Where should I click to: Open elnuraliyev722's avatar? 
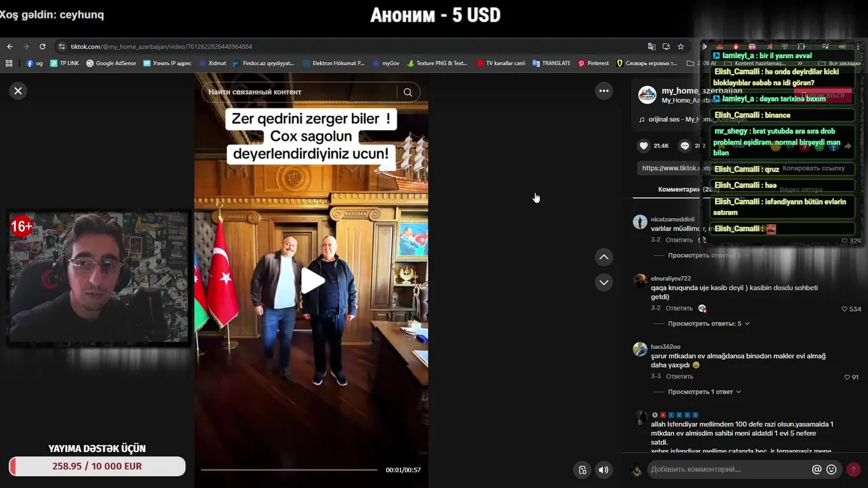640,281
